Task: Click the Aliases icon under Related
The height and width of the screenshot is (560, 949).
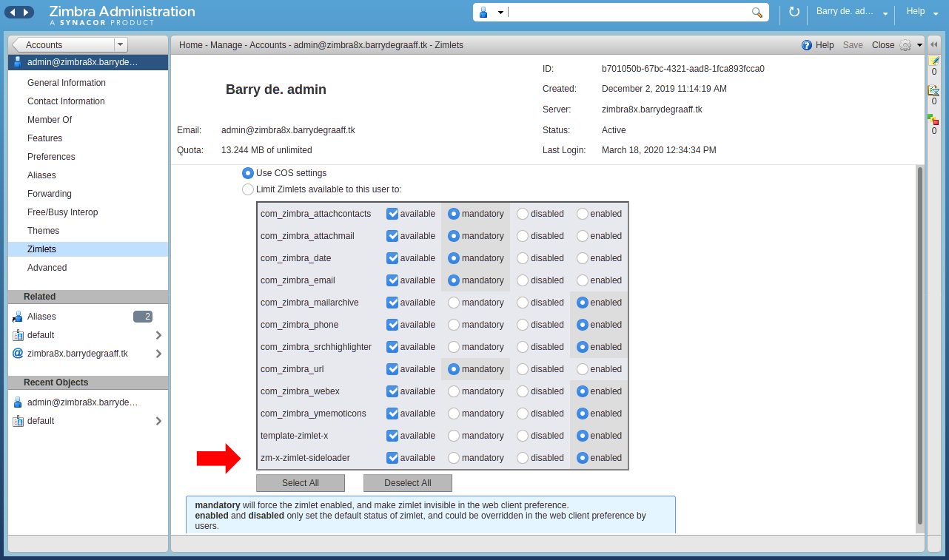Action: pyautogui.click(x=18, y=317)
